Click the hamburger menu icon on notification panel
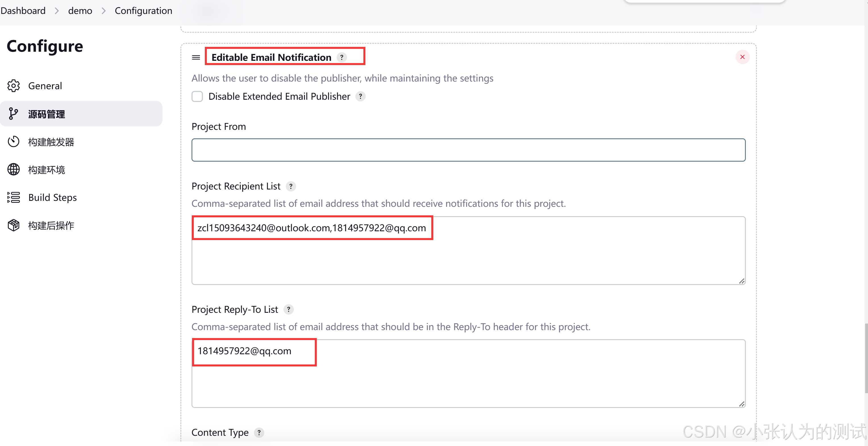The height and width of the screenshot is (446, 868). (x=195, y=57)
